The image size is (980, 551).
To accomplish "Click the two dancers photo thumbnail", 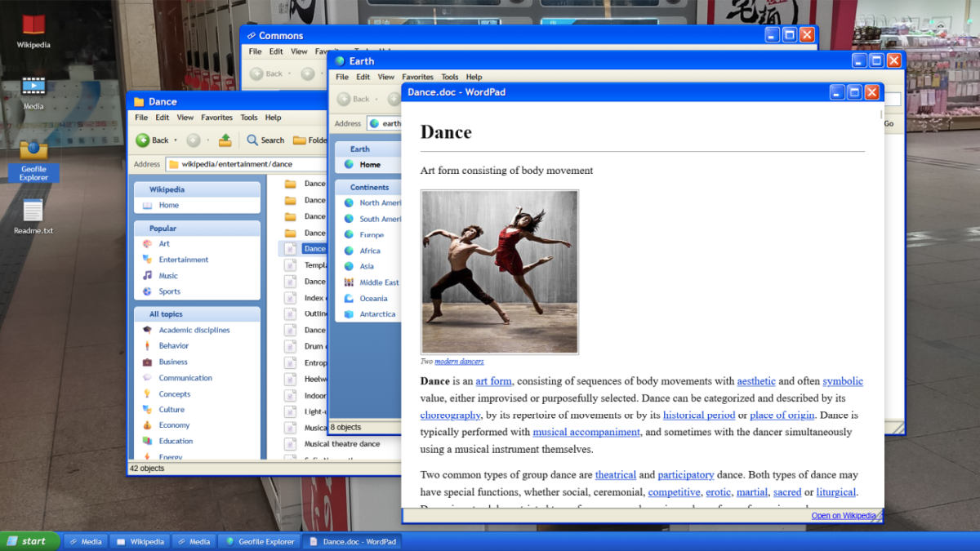I will pyautogui.click(x=500, y=272).
